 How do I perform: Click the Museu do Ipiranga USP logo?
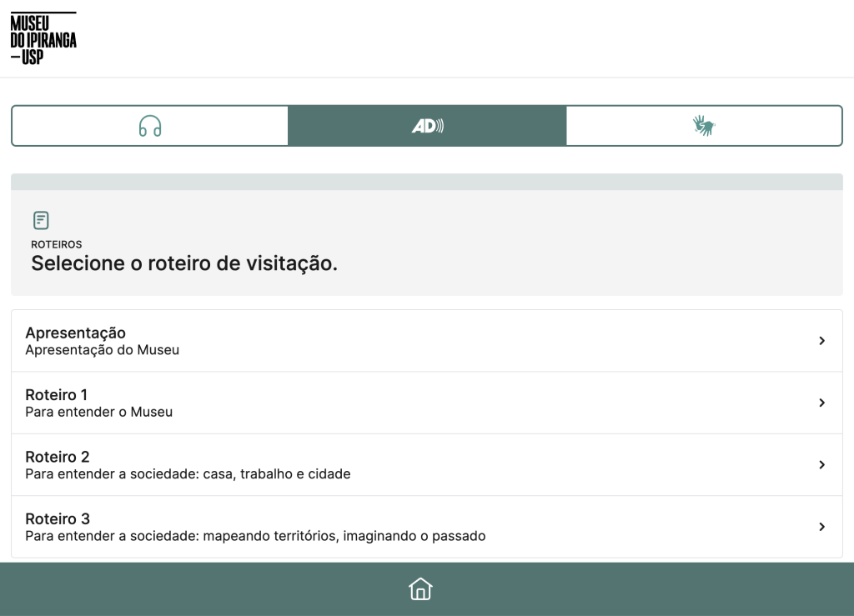click(45, 37)
